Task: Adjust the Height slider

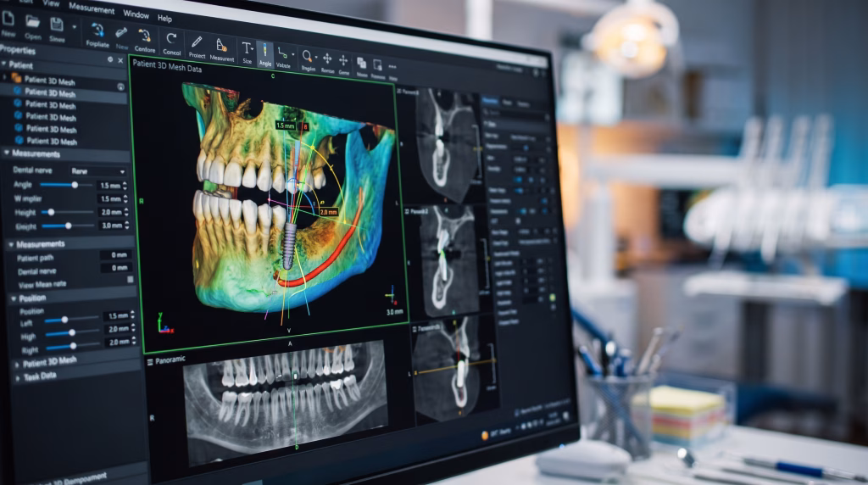Action: (x=67, y=212)
